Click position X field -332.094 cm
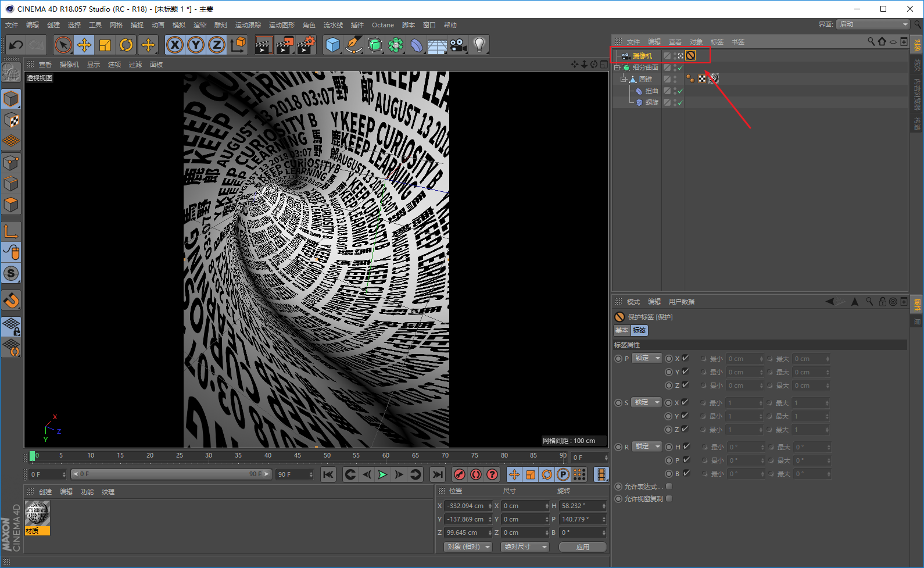 click(x=468, y=506)
